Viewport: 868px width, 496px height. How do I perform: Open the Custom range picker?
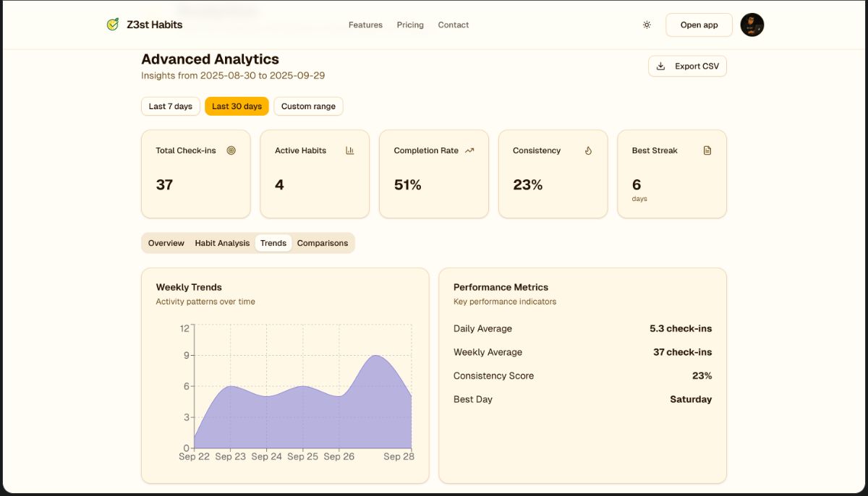click(x=308, y=106)
